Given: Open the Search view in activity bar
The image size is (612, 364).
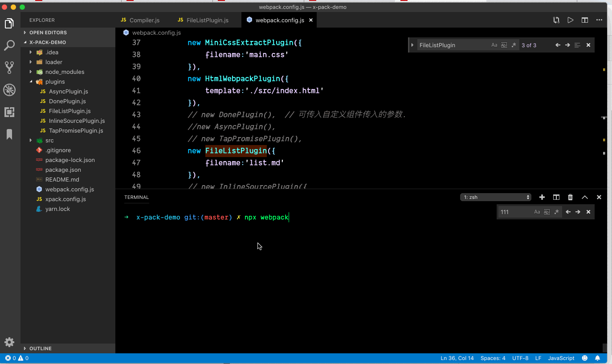Looking at the screenshot, I should (9, 45).
